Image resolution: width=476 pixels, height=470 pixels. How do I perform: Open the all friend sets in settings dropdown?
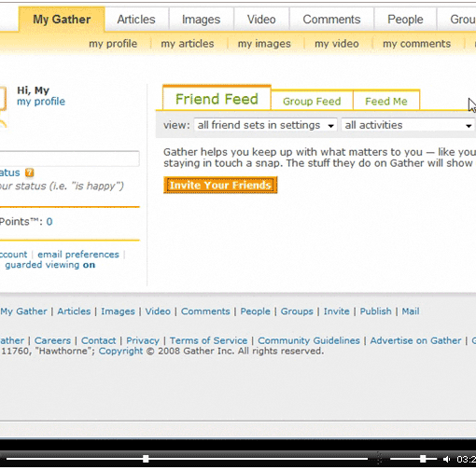(265, 125)
